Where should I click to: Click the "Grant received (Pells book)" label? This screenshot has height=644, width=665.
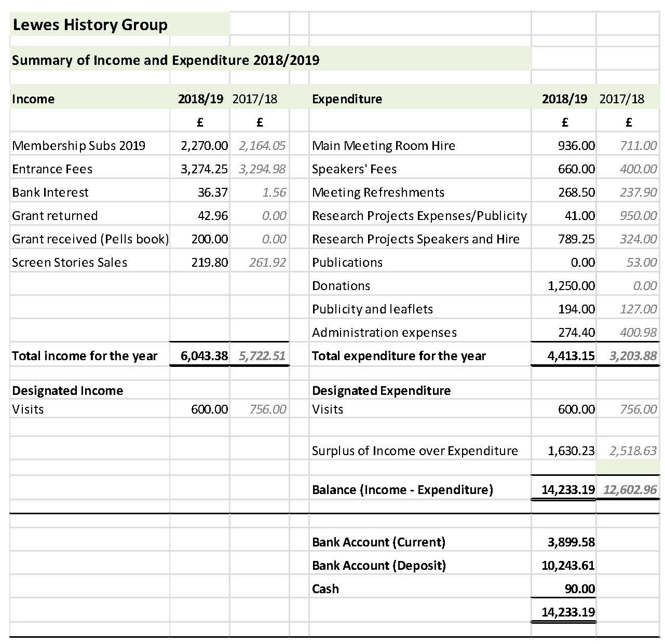click(x=90, y=239)
